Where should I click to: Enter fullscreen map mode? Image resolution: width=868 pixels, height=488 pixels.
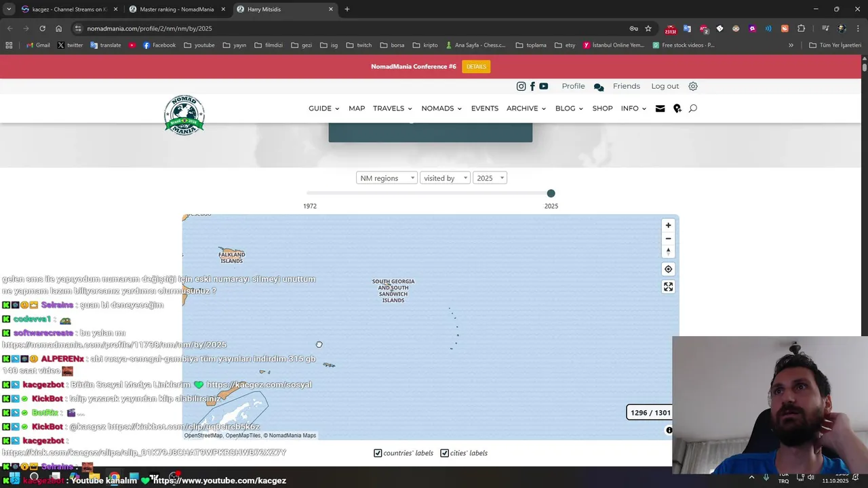point(668,287)
